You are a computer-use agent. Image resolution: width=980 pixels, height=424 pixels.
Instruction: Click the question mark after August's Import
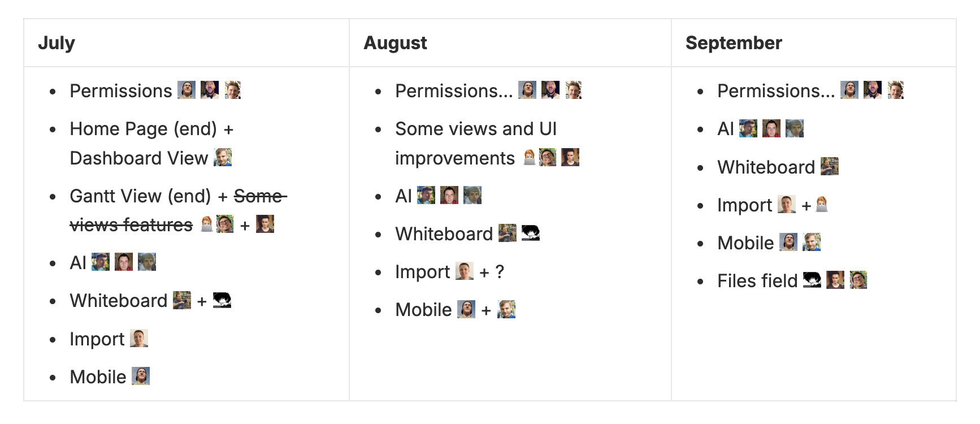coord(500,272)
